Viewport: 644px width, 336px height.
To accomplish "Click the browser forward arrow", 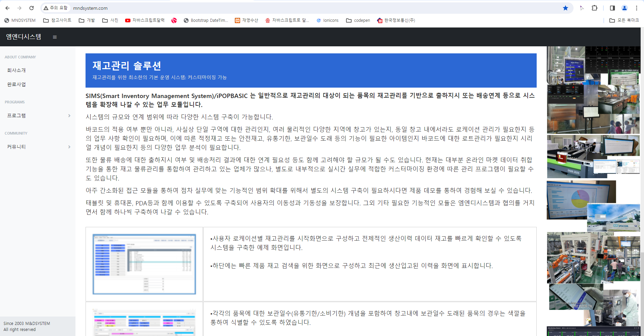I will tap(19, 8).
